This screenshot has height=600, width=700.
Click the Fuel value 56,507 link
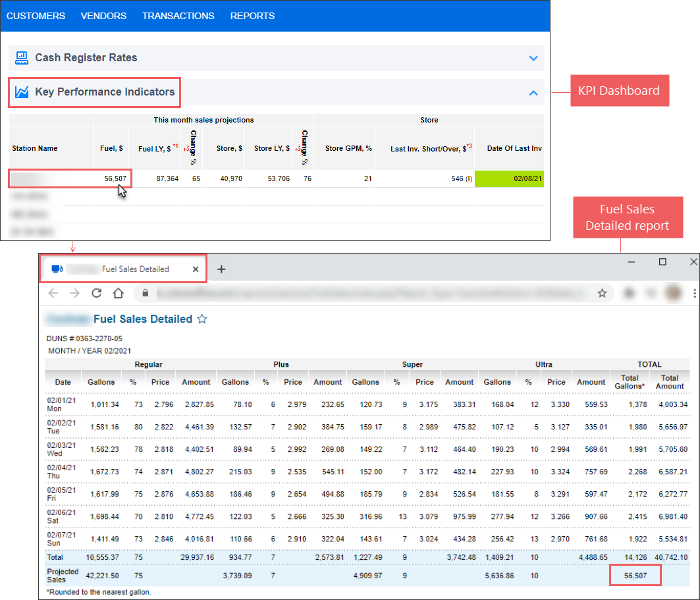point(115,178)
